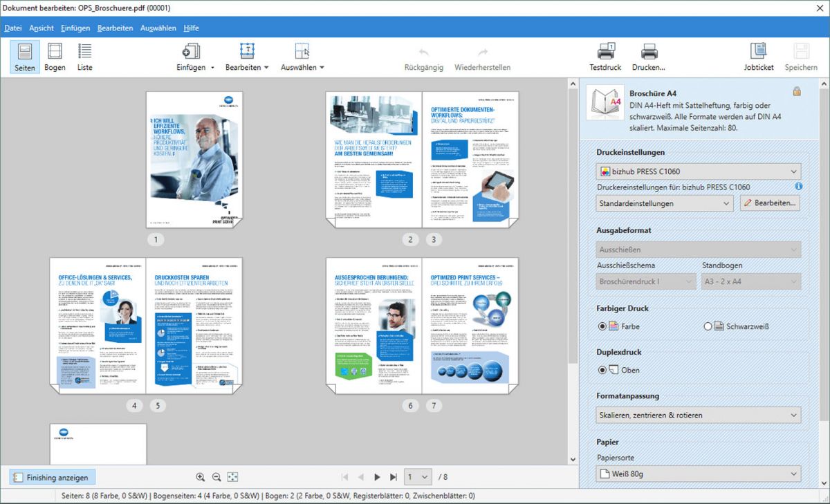Select Farbe color printing option
The width and height of the screenshot is (830, 504).
click(x=602, y=326)
